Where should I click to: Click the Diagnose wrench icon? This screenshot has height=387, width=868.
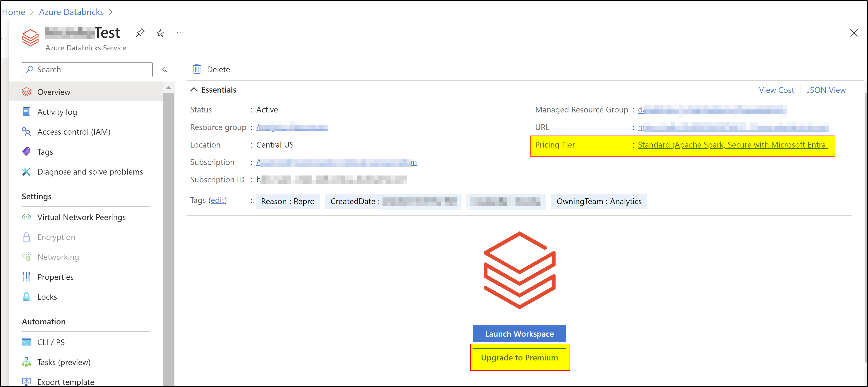[26, 171]
